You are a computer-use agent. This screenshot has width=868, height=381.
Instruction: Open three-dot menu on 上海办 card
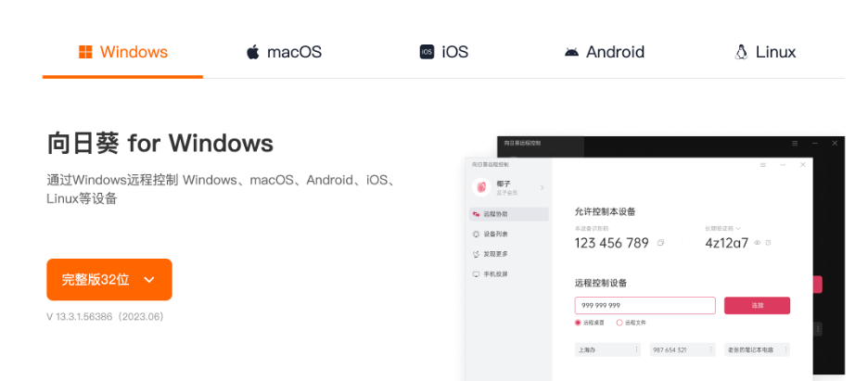pyautogui.click(x=636, y=350)
